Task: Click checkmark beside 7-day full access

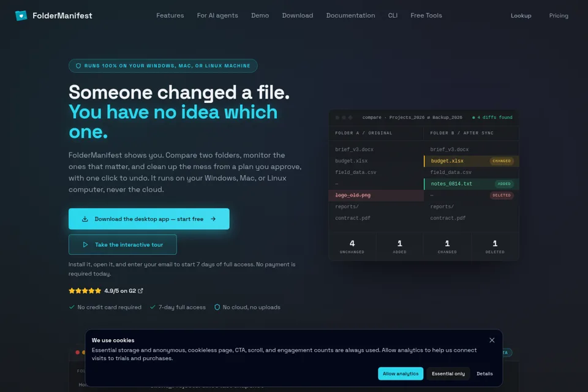Action: 153,307
